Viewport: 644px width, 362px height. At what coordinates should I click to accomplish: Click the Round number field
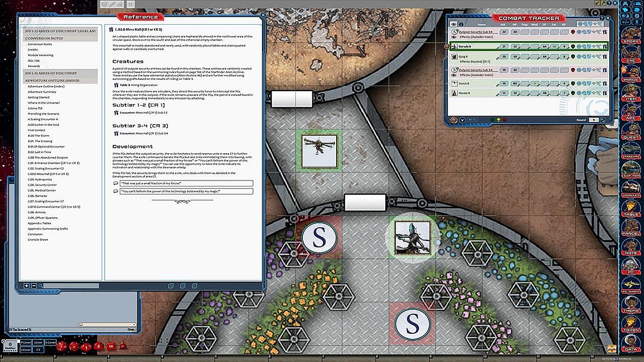click(x=594, y=120)
